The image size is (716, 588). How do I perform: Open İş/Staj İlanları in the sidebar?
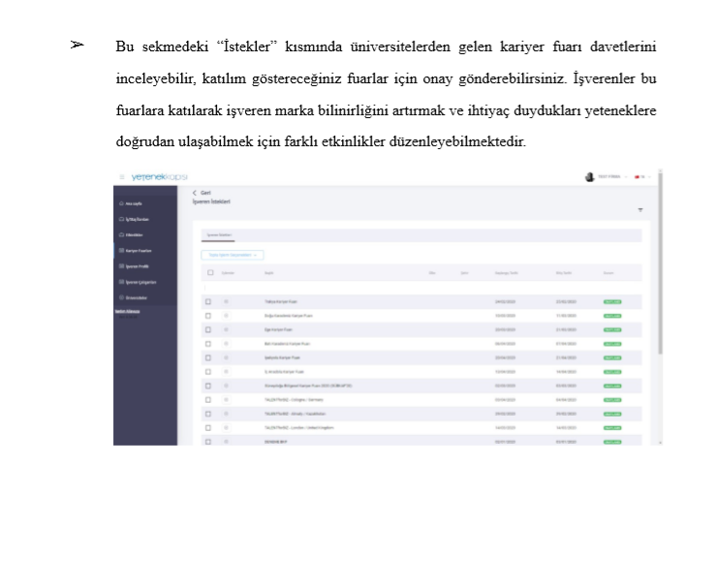[137, 219]
